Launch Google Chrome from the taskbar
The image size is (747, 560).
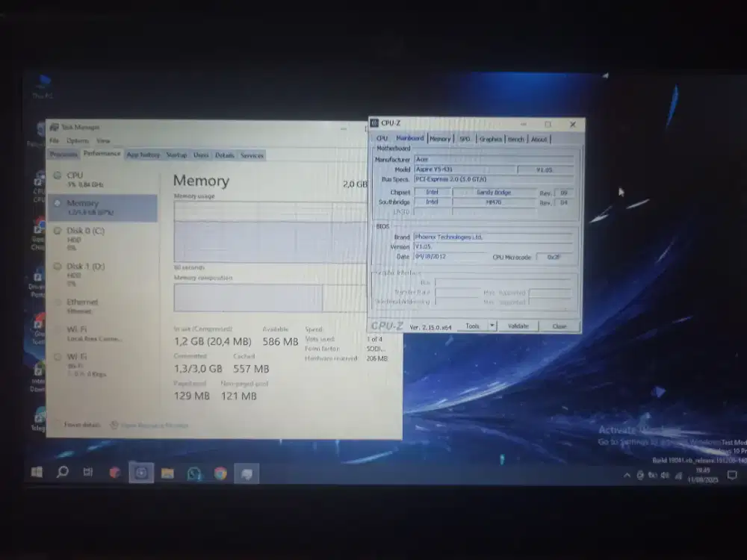(x=220, y=473)
